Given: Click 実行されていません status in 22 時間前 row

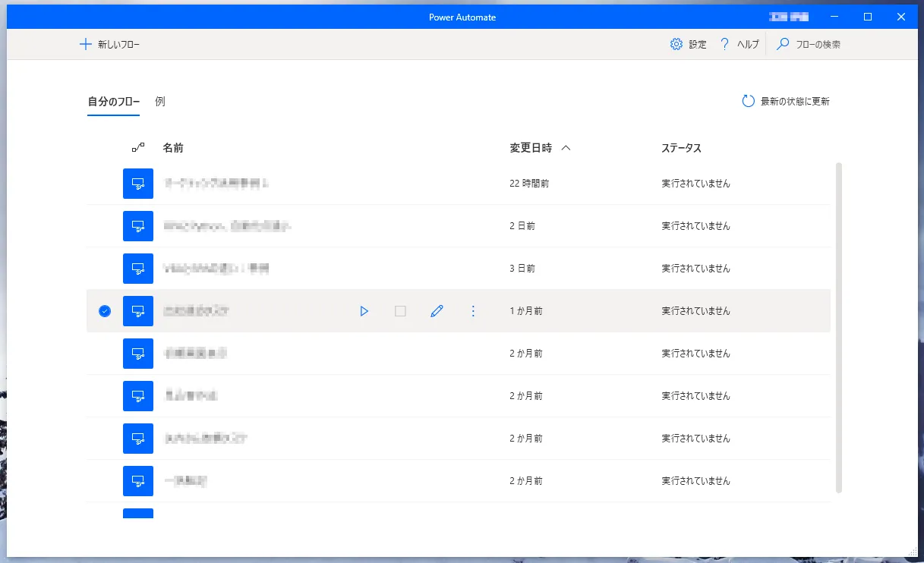Looking at the screenshot, I should tap(695, 184).
